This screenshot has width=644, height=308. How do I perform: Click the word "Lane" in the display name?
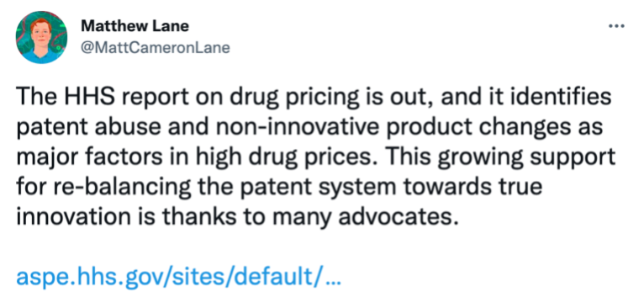[172, 26]
